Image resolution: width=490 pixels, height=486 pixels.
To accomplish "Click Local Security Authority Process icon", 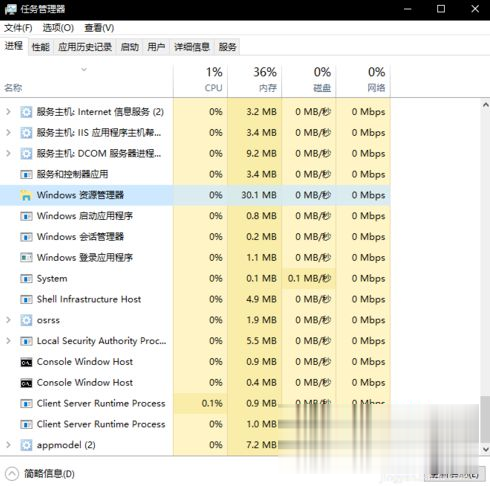I will click(26, 341).
